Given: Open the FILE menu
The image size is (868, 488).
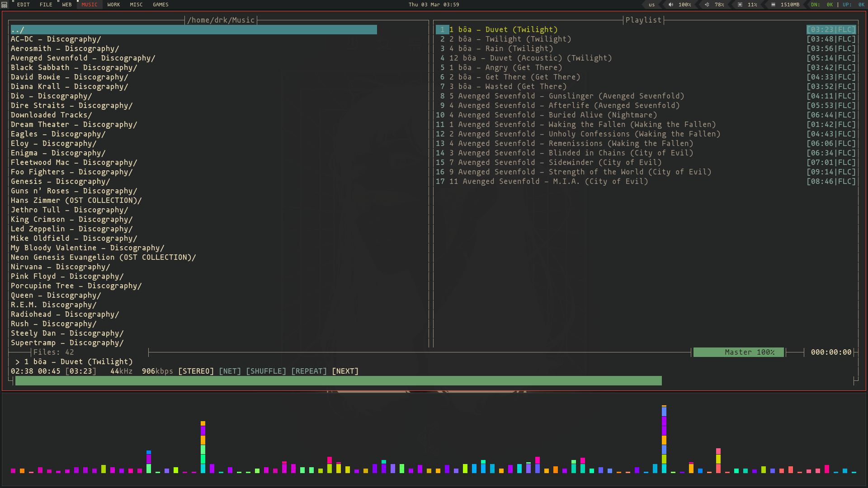Looking at the screenshot, I should (x=46, y=5).
